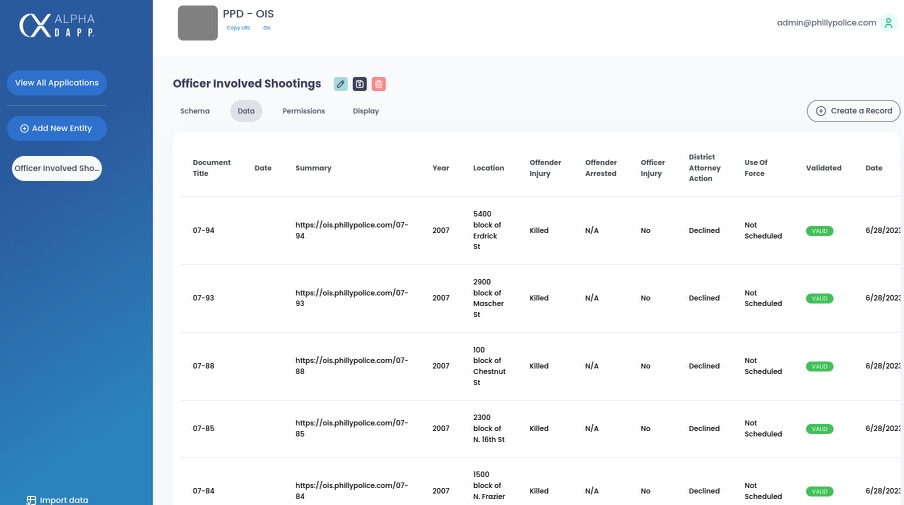Image resolution: width=904 pixels, height=505 pixels.
Task: Click the edit pencil icon beside the entity title
Action: (x=341, y=84)
